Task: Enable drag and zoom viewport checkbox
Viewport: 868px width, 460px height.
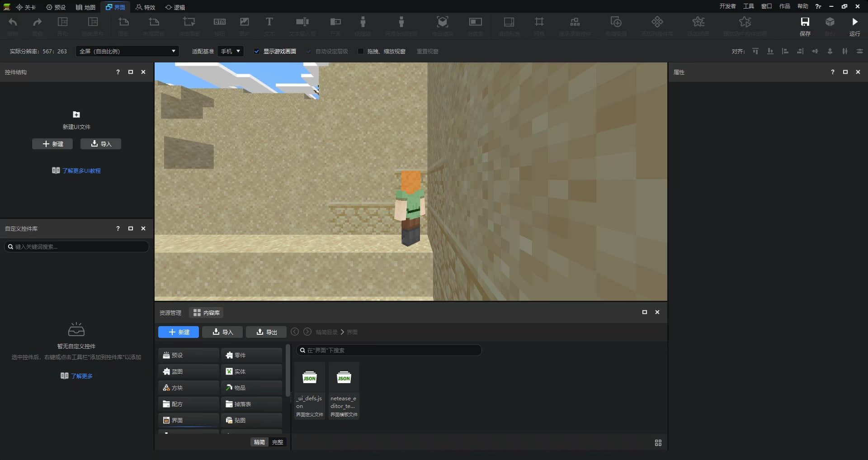Action: tap(360, 51)
